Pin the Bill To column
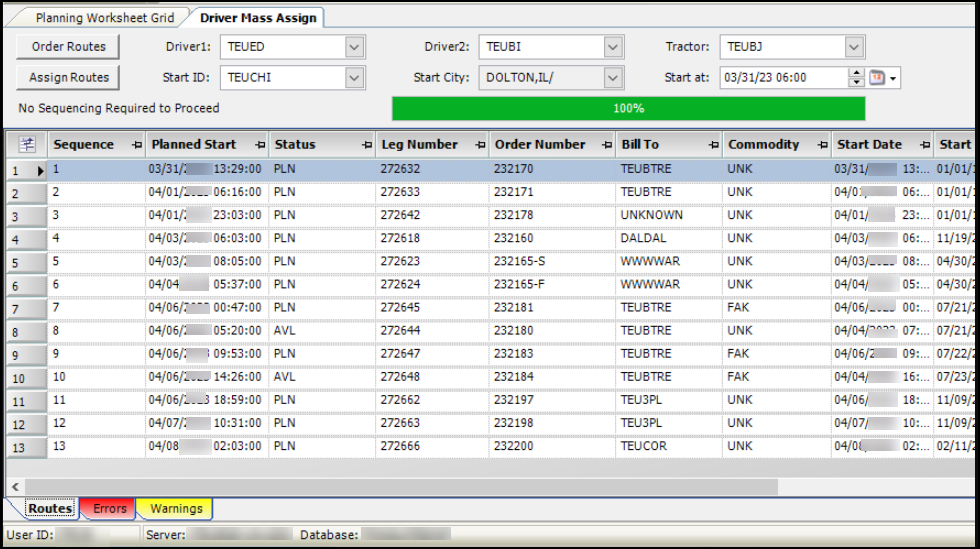980x549 pixels. coord(713,145)
